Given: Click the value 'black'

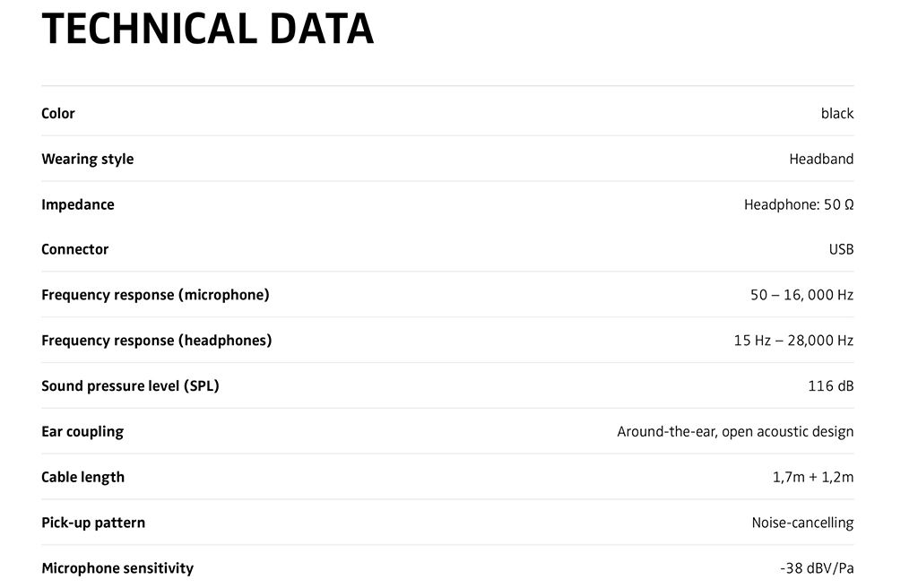Looking at the screenshot, I should (837, 113).
